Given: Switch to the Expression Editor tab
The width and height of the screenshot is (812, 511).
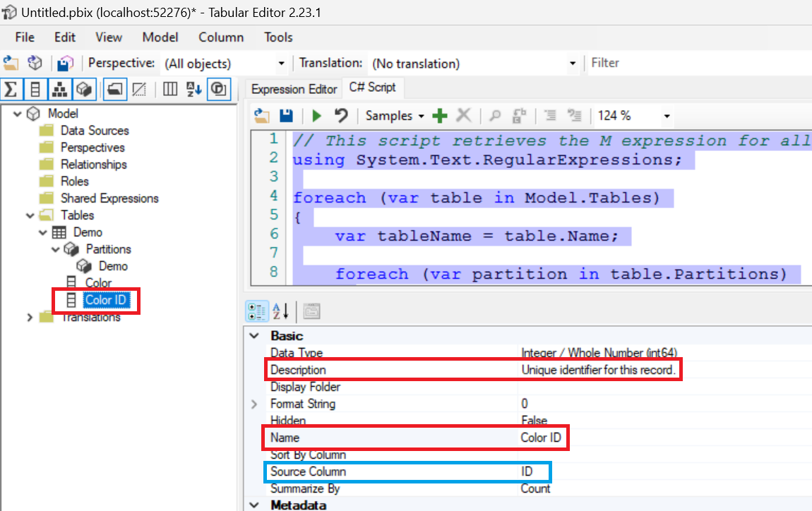Looking at the screenshot, I should 294,89.
